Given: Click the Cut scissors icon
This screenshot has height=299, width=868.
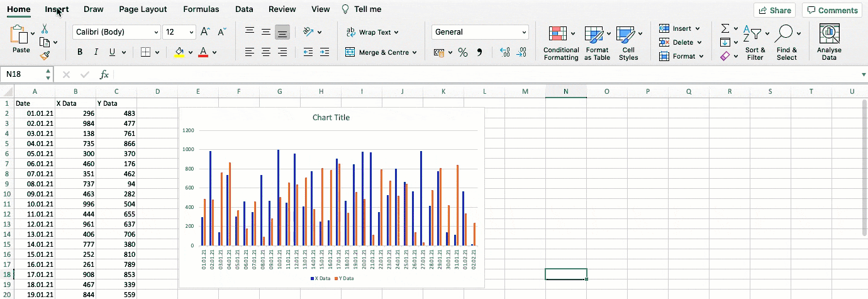Looking at the screenshot, I should (45, 29).
